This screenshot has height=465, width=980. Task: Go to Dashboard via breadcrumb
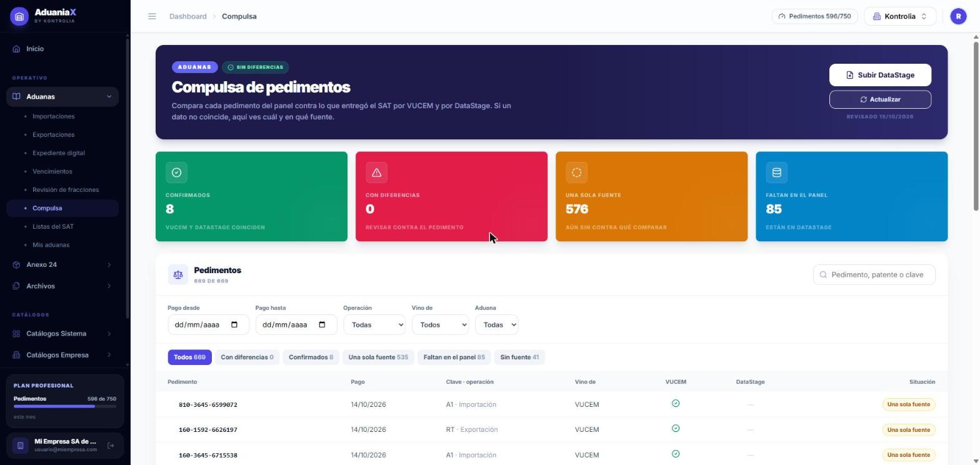pyautogui.click(x=187, y=16)
